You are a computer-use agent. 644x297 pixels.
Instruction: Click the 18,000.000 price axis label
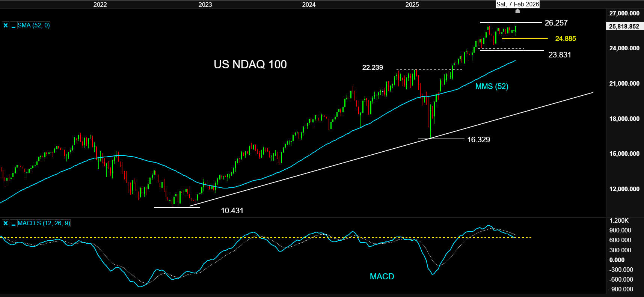point(624,119)
